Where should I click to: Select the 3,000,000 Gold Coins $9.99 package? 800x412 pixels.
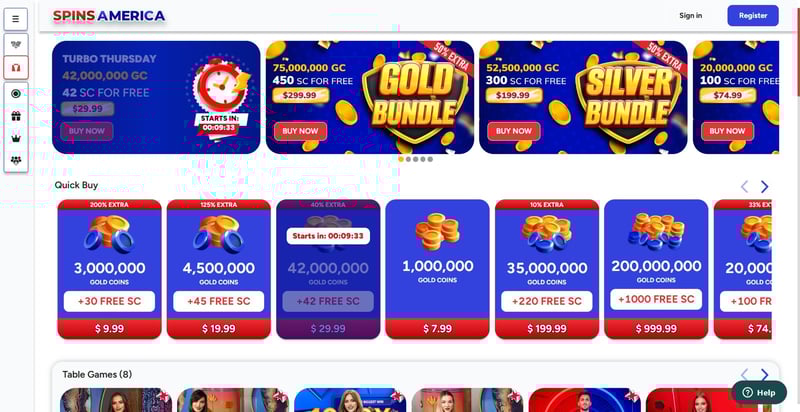[109, 269]
